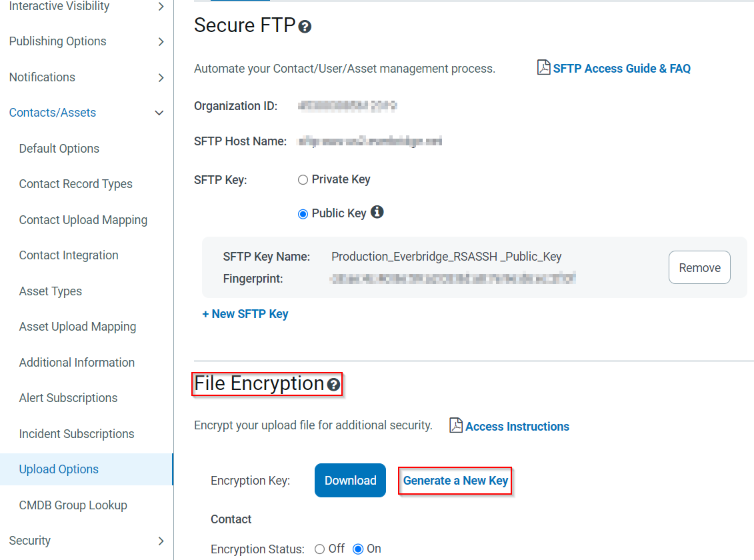
Task: Open Contact Upload Mapping settings
Action: [x=83, y=219]
